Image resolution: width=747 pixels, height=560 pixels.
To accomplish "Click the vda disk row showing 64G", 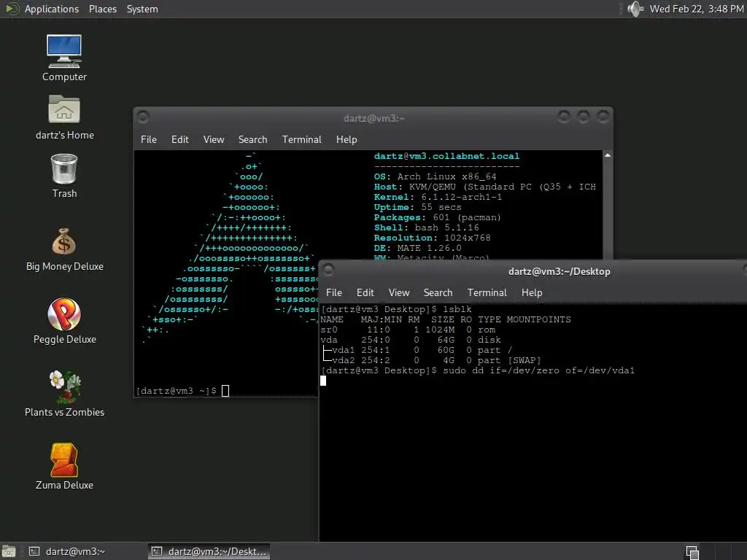I will point(411,340).
